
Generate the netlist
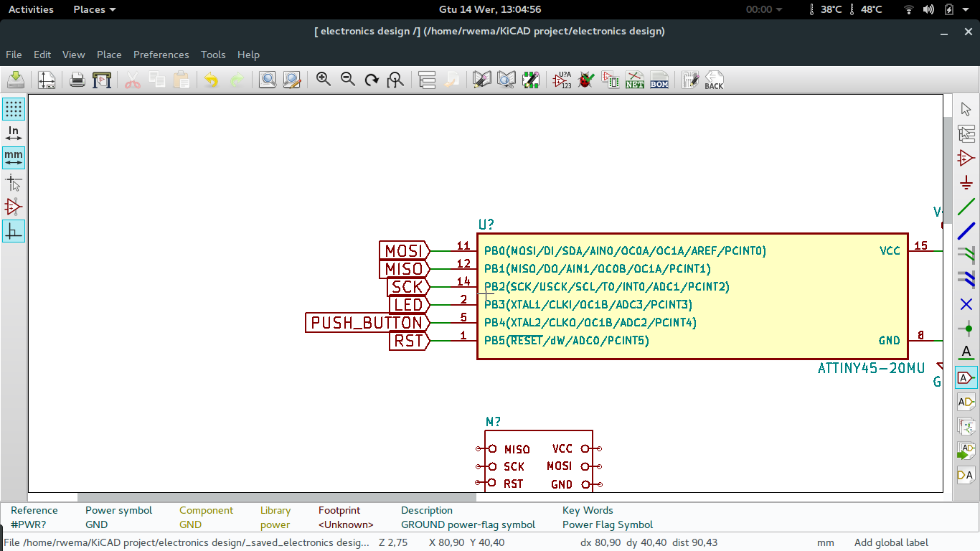click(x=635, y=80)
